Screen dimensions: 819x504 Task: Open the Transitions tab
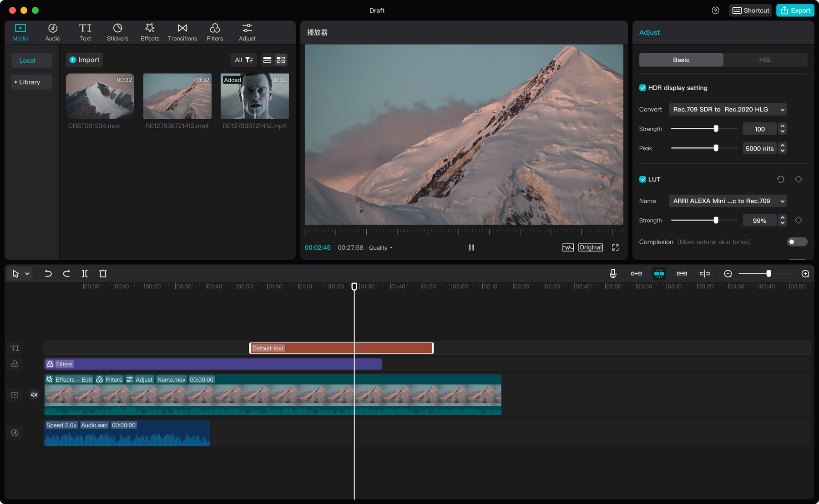coord(182,32)
